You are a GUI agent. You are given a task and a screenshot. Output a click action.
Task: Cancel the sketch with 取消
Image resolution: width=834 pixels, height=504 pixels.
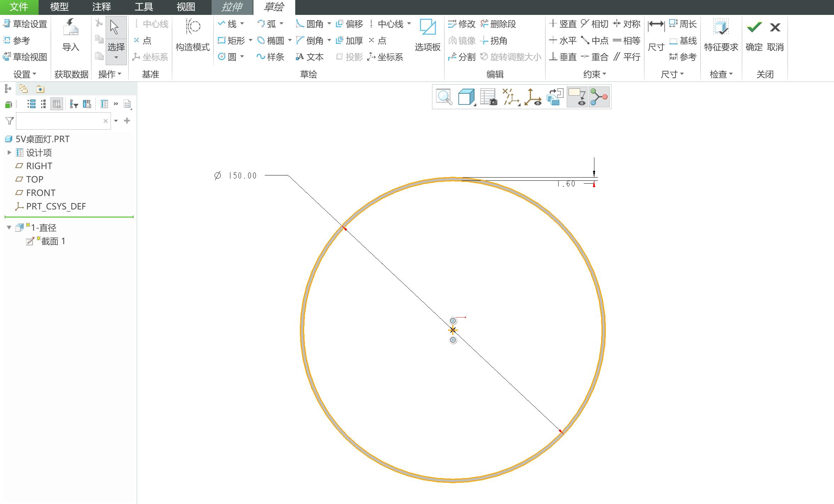[x=775, y=35]
